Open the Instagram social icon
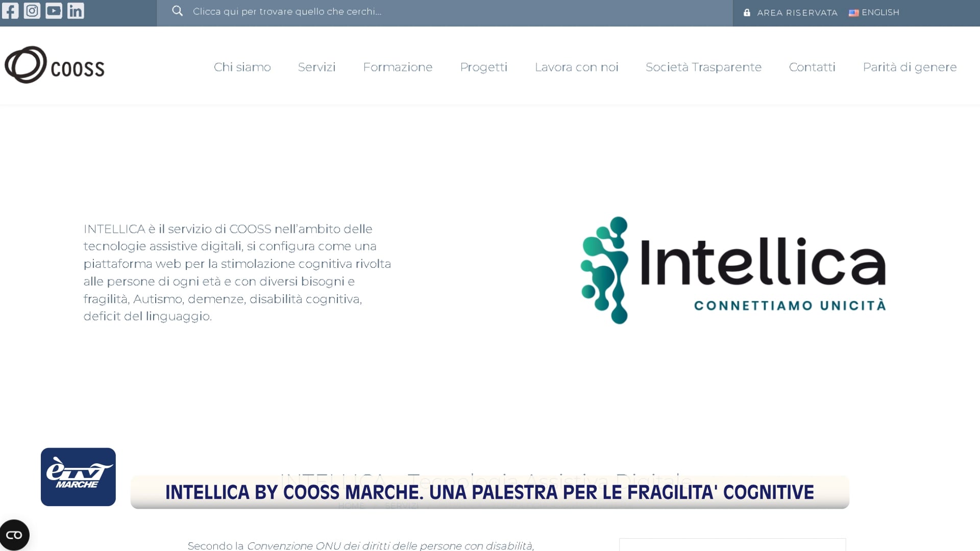Viewport: 980px width, 551px height. pyautogui.click(x=32, y=11)
